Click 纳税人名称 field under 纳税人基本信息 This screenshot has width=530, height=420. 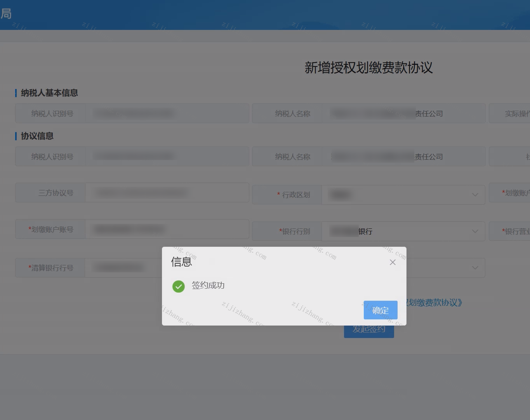point(403,113)
